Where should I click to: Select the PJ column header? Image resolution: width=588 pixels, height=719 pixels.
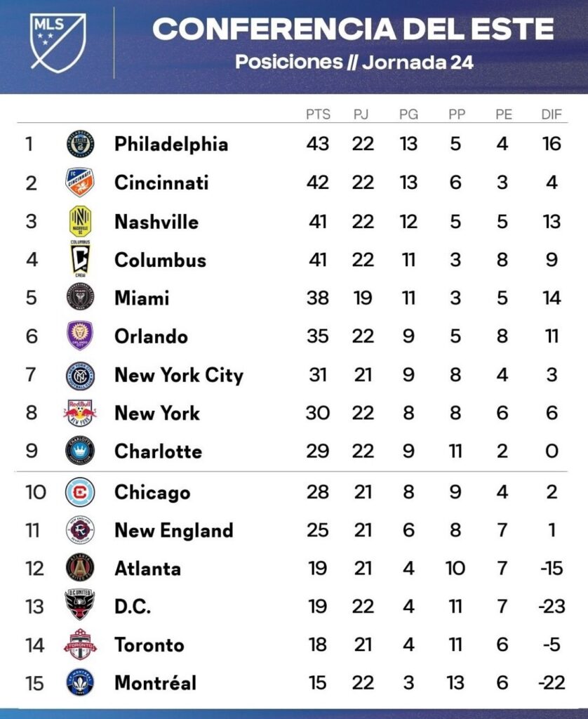(x=362, y=114)
